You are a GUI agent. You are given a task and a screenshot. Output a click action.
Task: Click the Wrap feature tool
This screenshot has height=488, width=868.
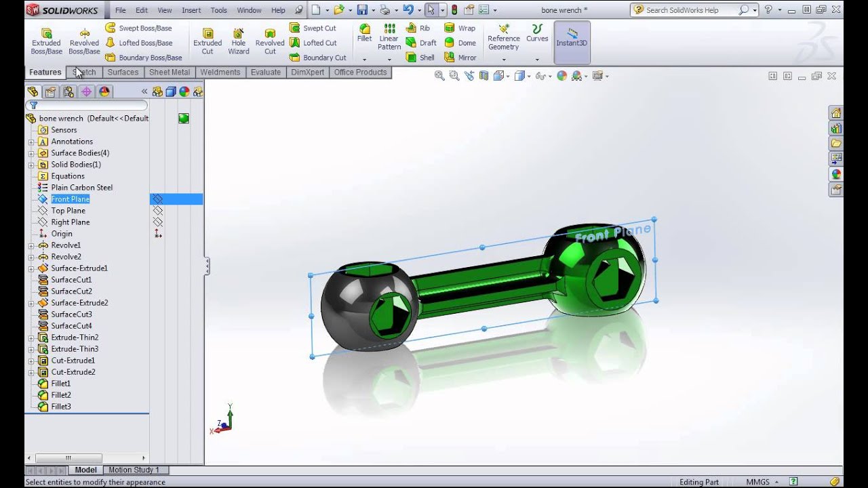(x=460, y=28)
